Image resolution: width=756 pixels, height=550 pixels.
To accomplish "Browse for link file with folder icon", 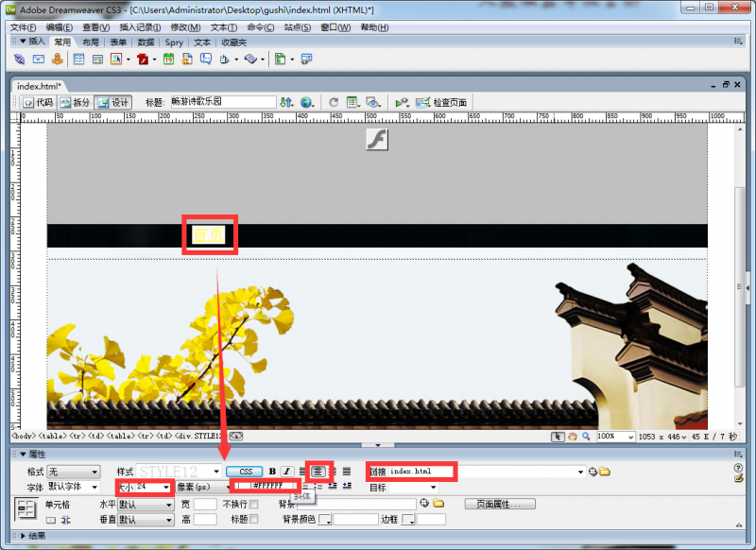I will (x=605, y=472).
